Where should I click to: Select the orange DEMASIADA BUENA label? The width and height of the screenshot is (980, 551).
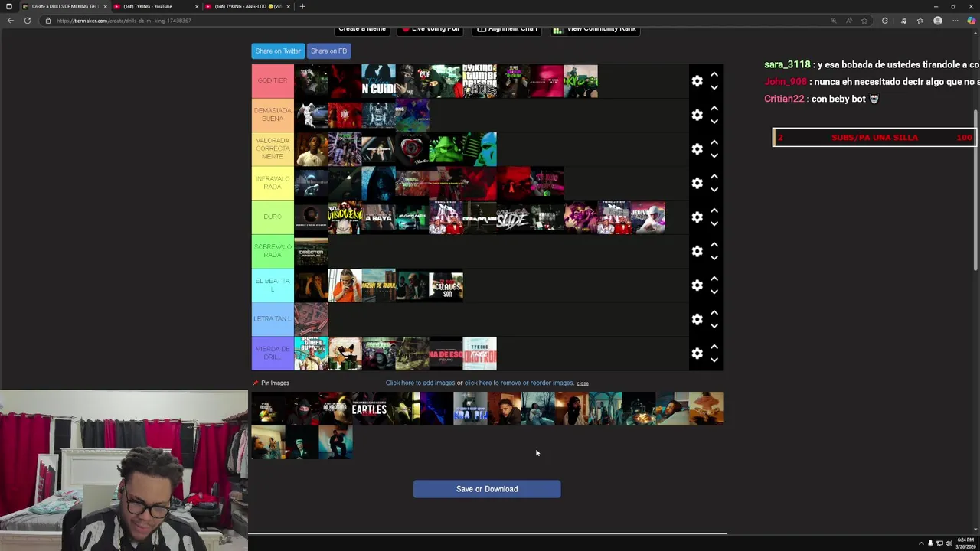click(273, 115)
